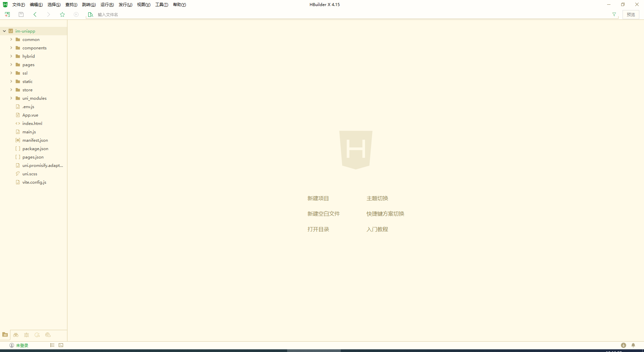644x352 pixels.
Task: Click the download update icon in status bar
Action: pyautogui.click(x=624, y=345)
